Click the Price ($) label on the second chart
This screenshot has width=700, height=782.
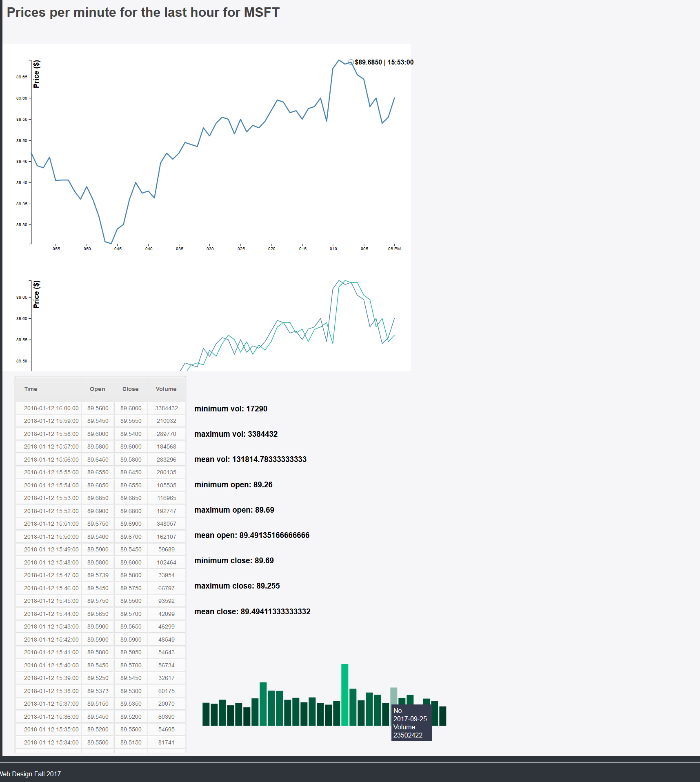click(36, 294)
